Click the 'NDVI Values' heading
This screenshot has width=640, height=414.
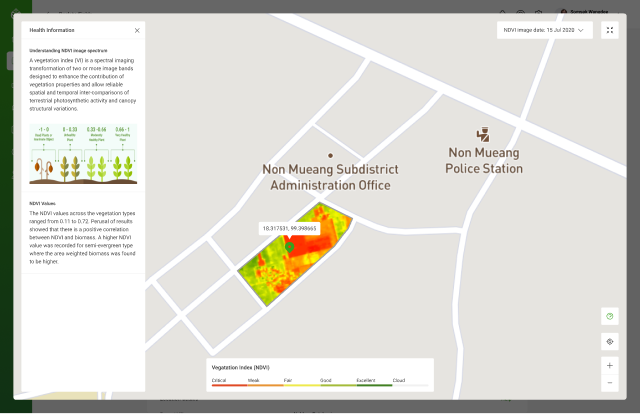pos(42,203)
